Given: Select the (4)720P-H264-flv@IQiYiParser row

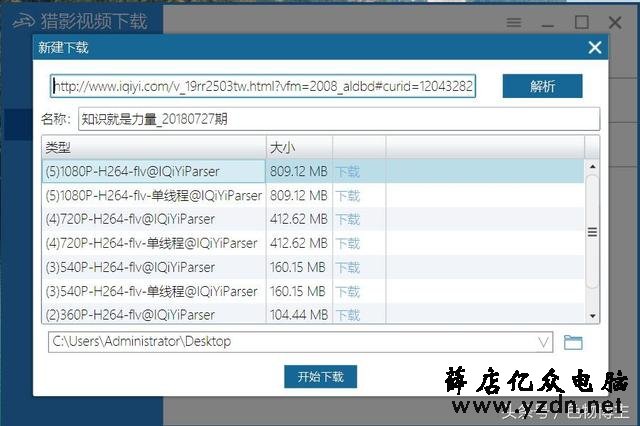Looking at the screenshot, I should click(x=313, y=219).
